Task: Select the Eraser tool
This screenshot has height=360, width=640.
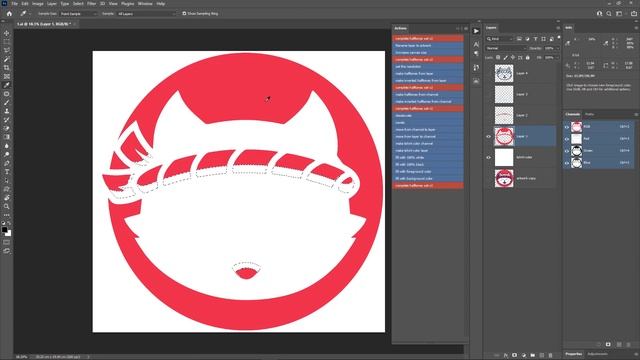Action: (7, 128)
